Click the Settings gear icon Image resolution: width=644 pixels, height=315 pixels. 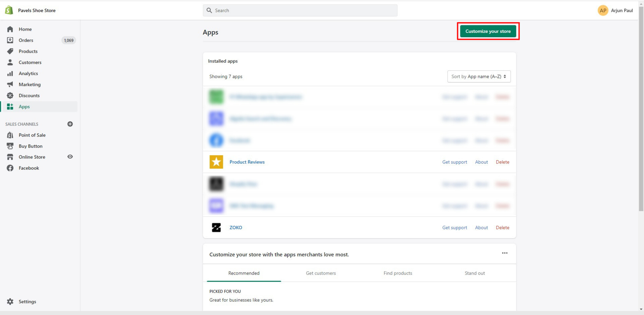(x=10, y=301)
